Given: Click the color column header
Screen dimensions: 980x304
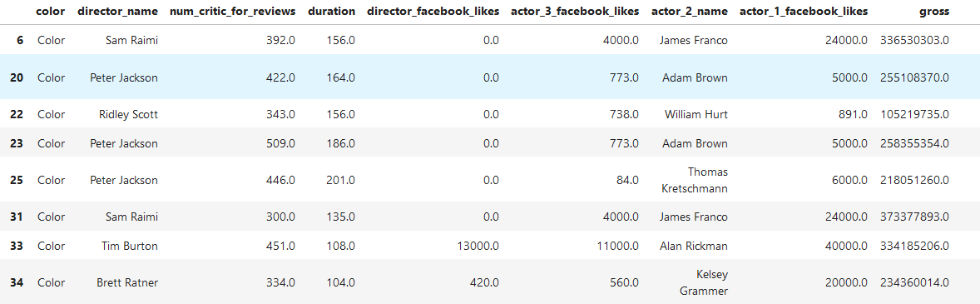Looking at the screenshot, I should coord(52,12).
